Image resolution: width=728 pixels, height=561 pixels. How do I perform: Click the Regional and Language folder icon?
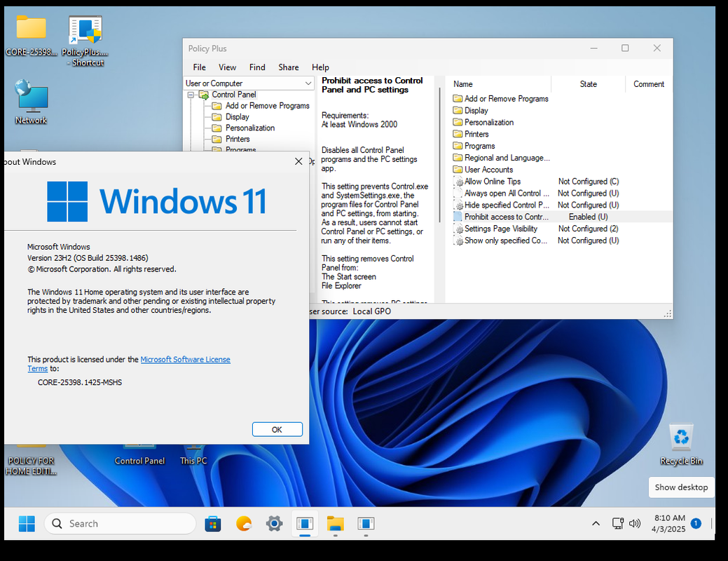click(458, 158)
